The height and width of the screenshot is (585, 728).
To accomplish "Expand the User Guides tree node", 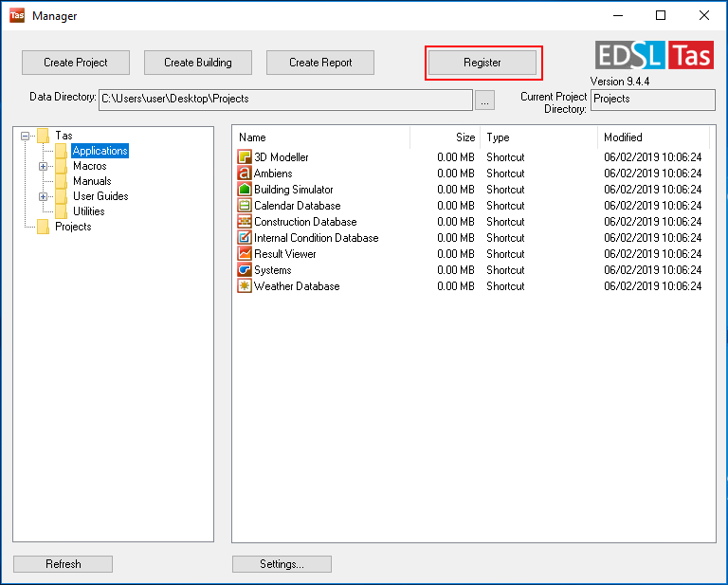I will [x=43, y=196].
